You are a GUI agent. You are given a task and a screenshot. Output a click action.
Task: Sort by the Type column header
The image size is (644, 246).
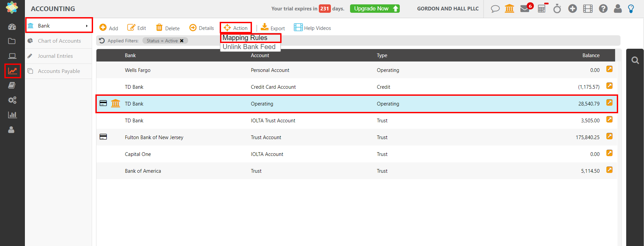click(x=382, y=55)
